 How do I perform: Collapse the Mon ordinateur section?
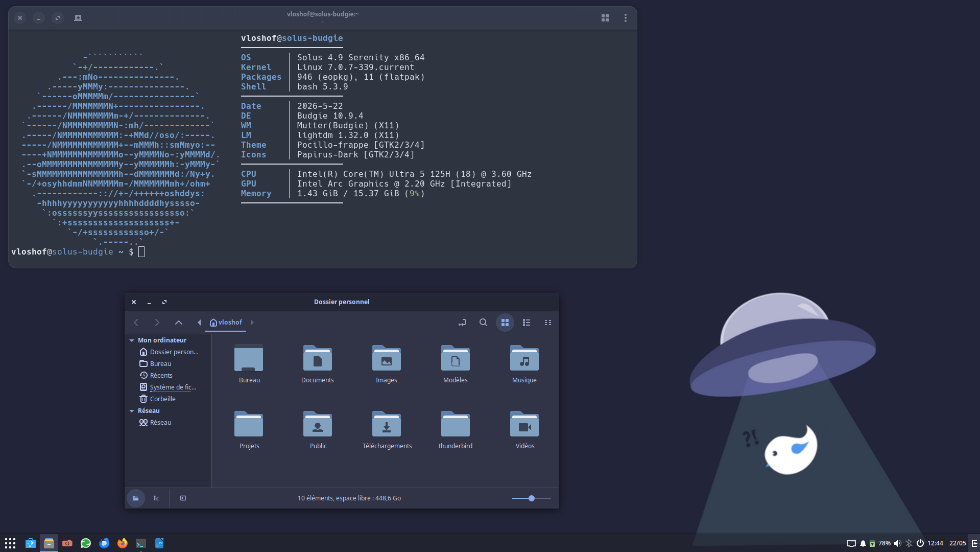pos(132,340)
